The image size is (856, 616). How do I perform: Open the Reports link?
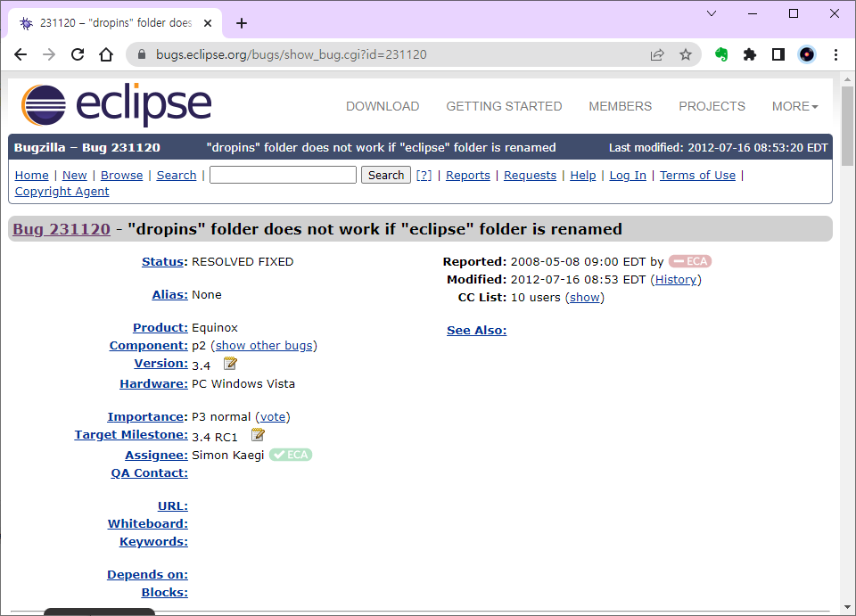[468, 175]
